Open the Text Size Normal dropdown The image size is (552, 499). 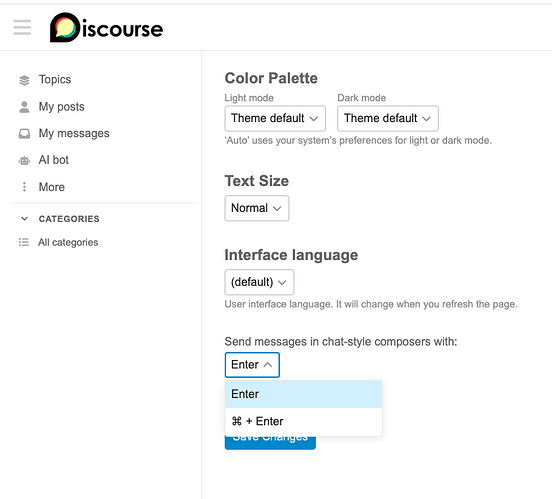coord(257,208)
